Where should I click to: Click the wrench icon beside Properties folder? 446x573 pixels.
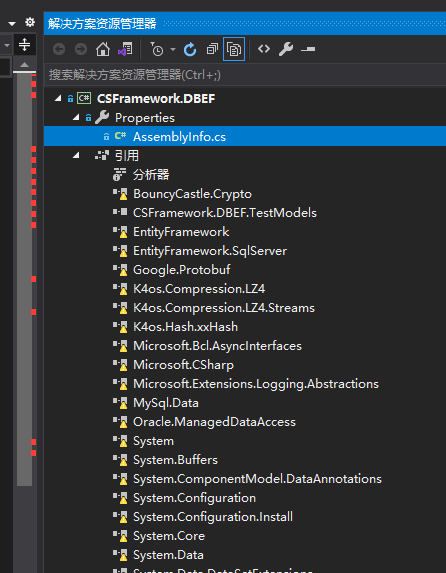102,117
